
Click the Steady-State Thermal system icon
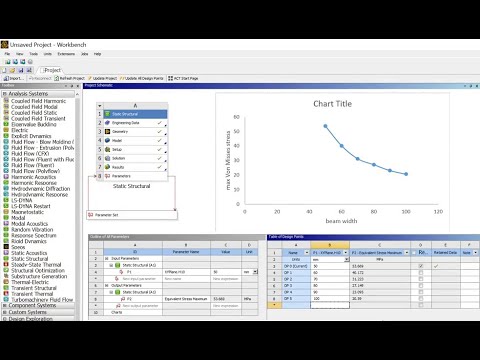coord(6,264)
